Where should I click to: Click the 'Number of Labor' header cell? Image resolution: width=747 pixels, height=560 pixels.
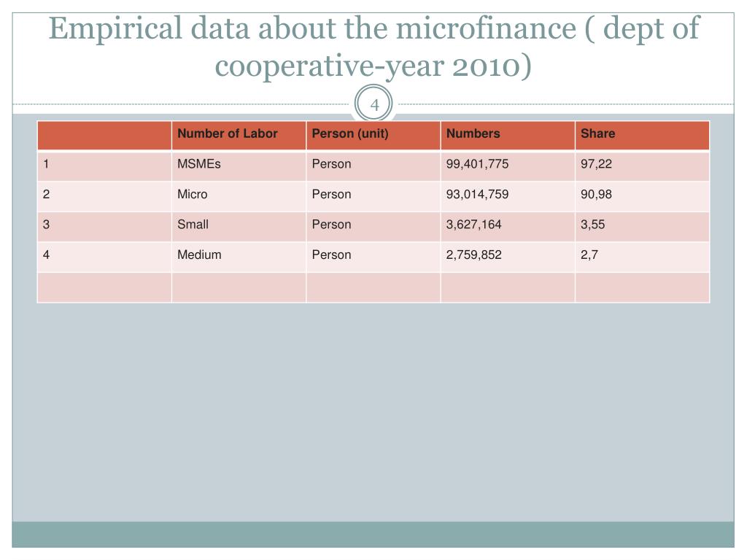239,136
